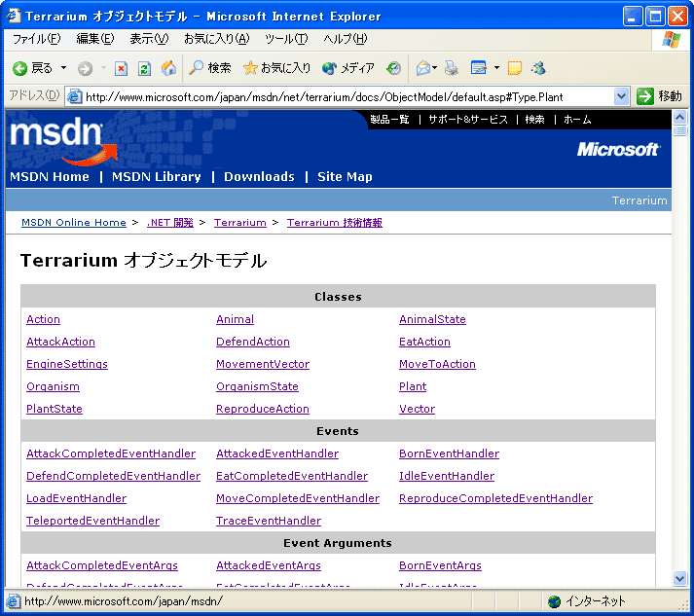This screenshot has width=694, height=616.
Task: Open the MovementVector class link
Action: point(263,364)
